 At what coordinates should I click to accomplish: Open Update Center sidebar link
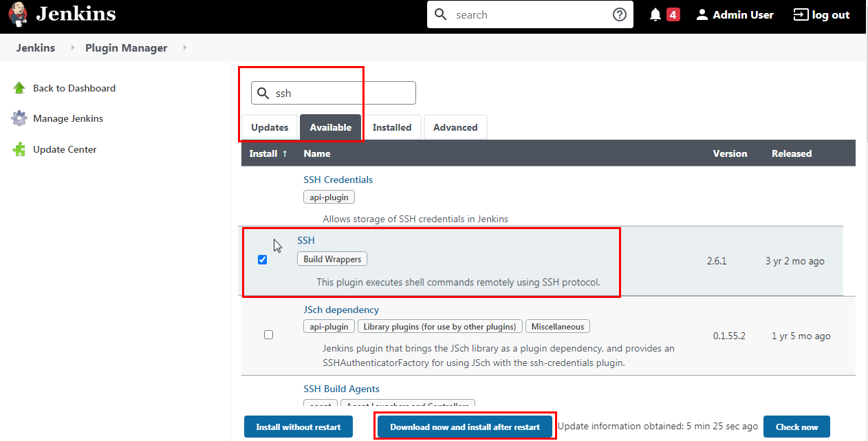(65, 149)
